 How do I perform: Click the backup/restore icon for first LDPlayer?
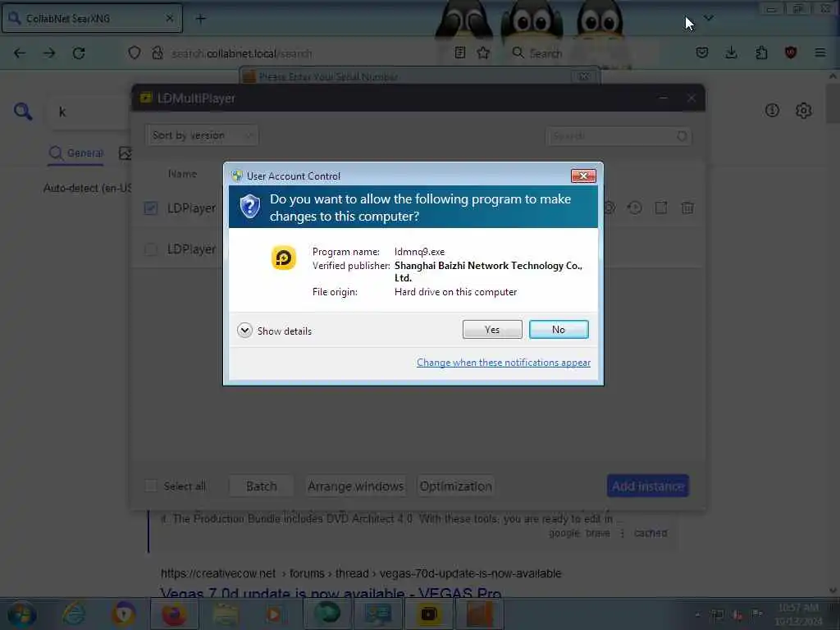[635, 208]
